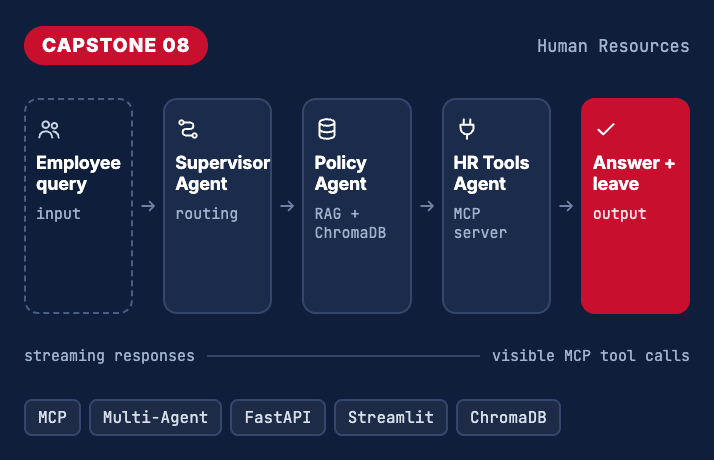Click the 'visible MCP tool calls' text
Viewport: 714px width, 460px height.
(591, 356)
